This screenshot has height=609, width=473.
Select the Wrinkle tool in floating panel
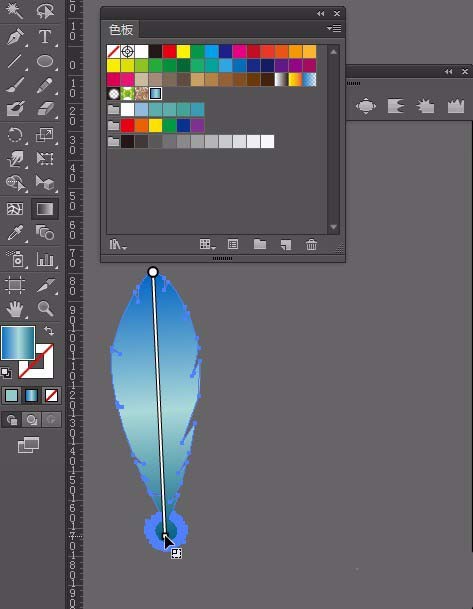(456, 106)
